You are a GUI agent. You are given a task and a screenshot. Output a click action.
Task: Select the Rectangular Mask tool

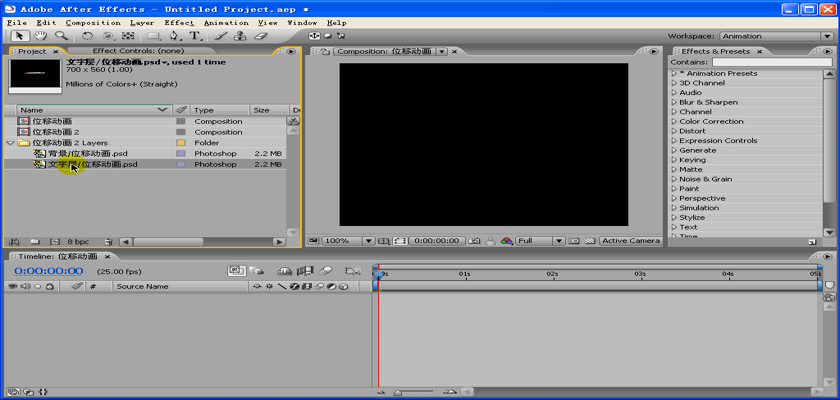tap(154, 36)
